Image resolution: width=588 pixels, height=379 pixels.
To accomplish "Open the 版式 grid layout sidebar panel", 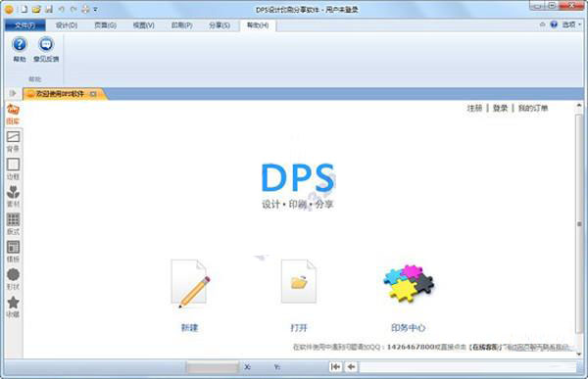I will click(13, 224).
